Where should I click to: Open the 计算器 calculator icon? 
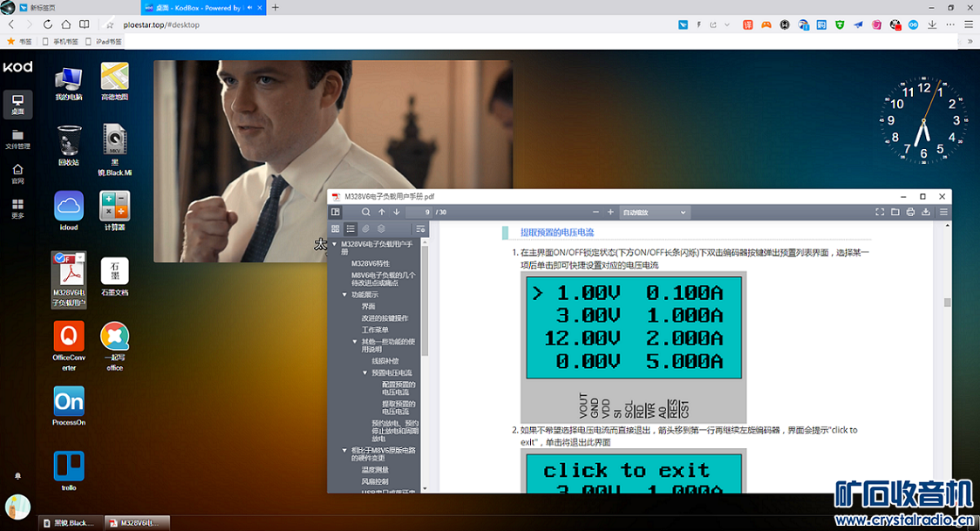114,211
